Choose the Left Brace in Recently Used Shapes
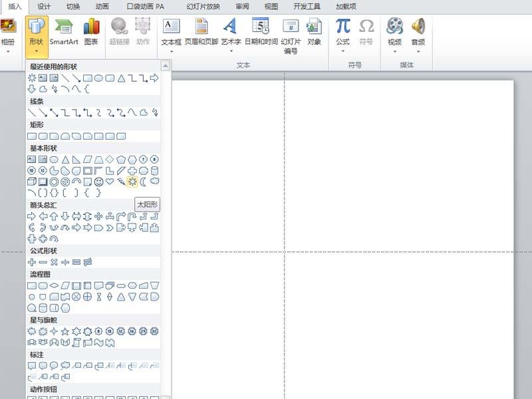Screen dimensions: 532x399 87,89
